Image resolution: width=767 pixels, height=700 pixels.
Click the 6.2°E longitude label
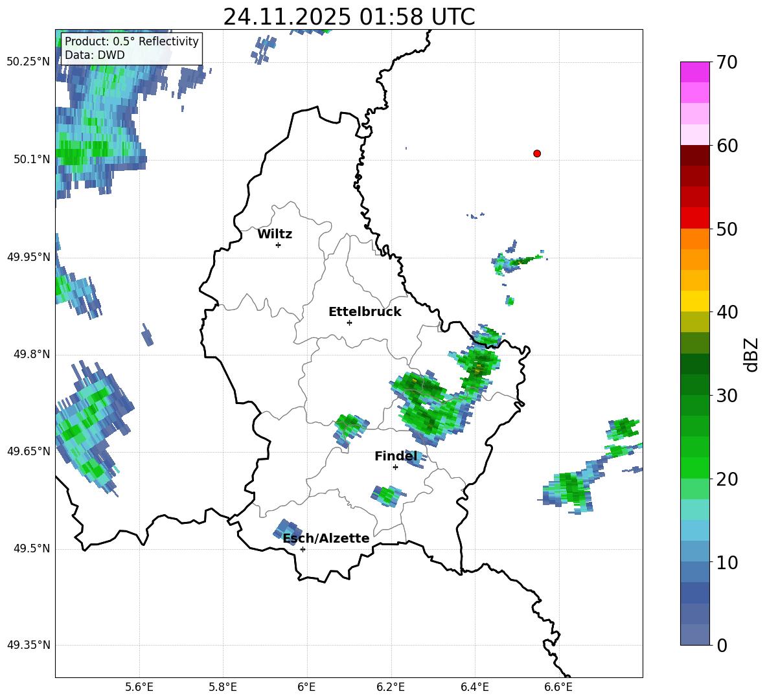(391, 687)
